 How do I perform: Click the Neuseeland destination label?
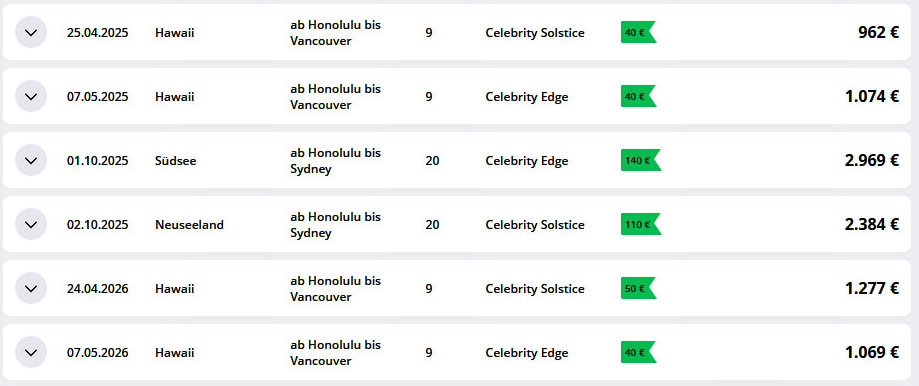click(189, 225)
